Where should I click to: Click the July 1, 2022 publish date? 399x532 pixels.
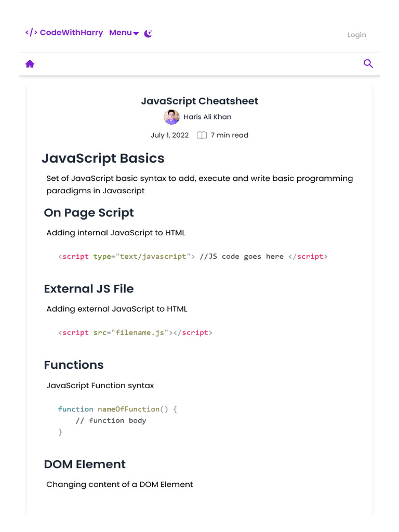pyautogui.click(x=170, y=135)
